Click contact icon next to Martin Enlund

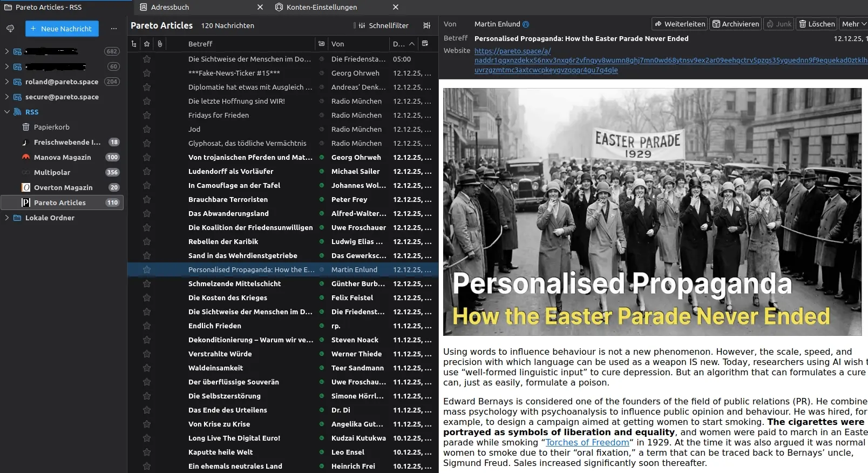pos(526,24)
